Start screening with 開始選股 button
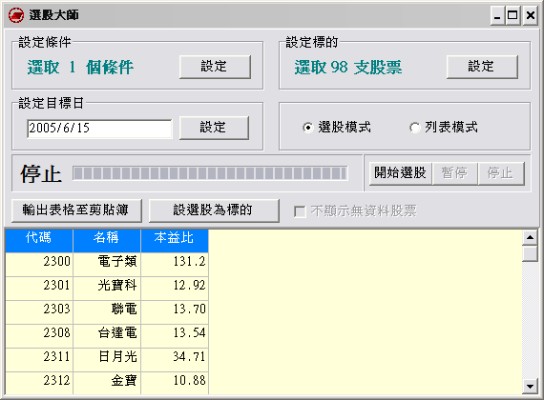The image size is (544, 400). (x=400, y=173)
